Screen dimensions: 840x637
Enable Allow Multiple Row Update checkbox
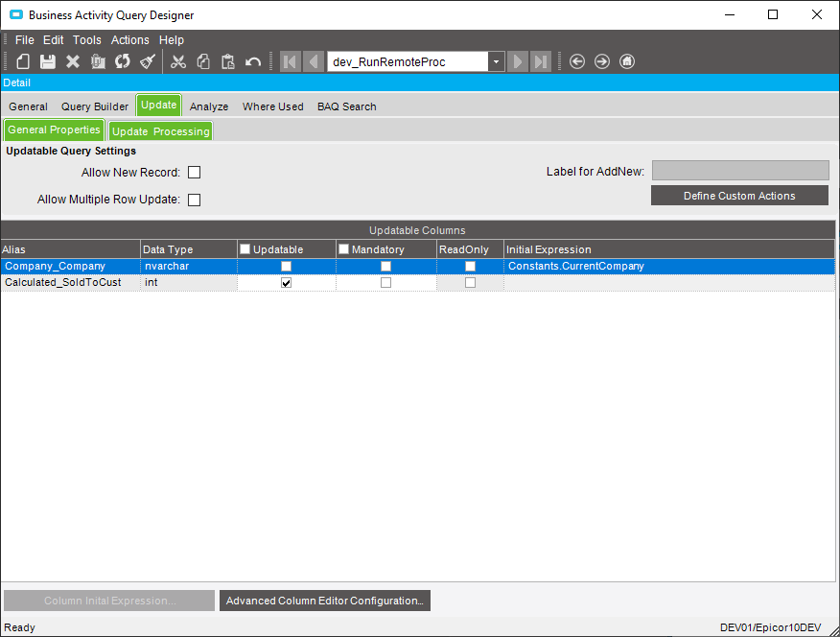[194, 200]
